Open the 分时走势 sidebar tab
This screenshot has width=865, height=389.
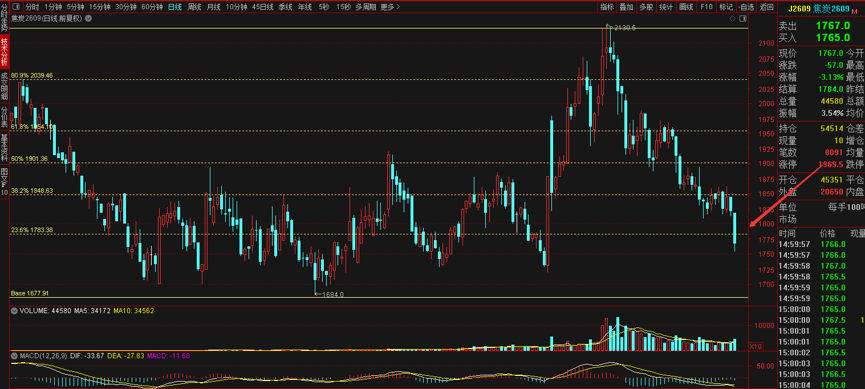4,18
